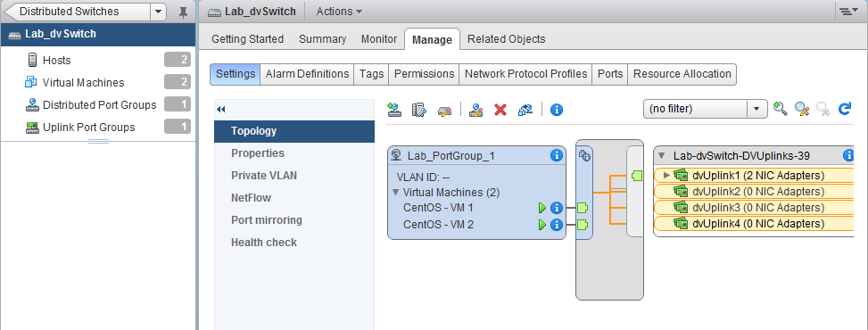The image size is (868, 330).
Task: Click the remove filter magnifier icon
Action: click(x=823, y=109)
